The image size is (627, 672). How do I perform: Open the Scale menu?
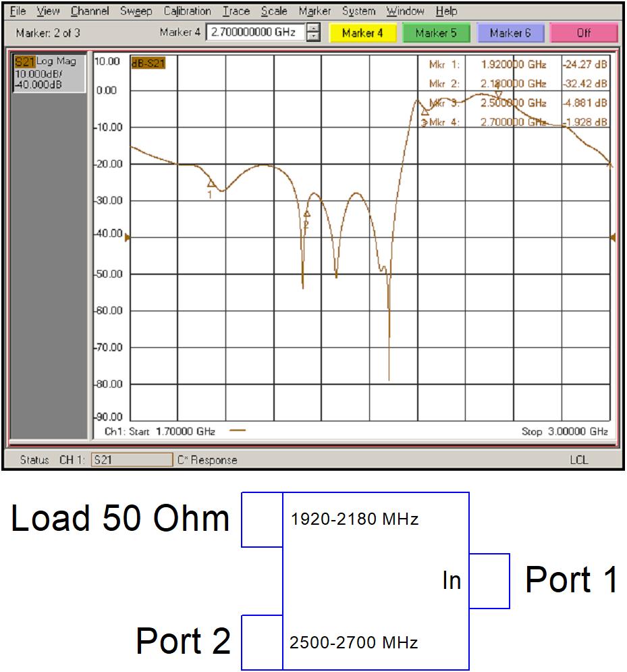pyautogui.click(x=275, y=11)
